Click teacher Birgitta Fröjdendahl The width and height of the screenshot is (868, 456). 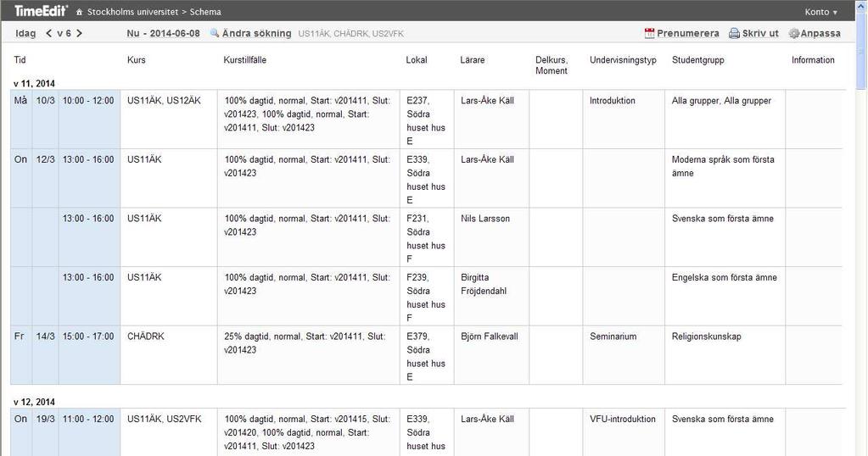(x=484, y=284)
